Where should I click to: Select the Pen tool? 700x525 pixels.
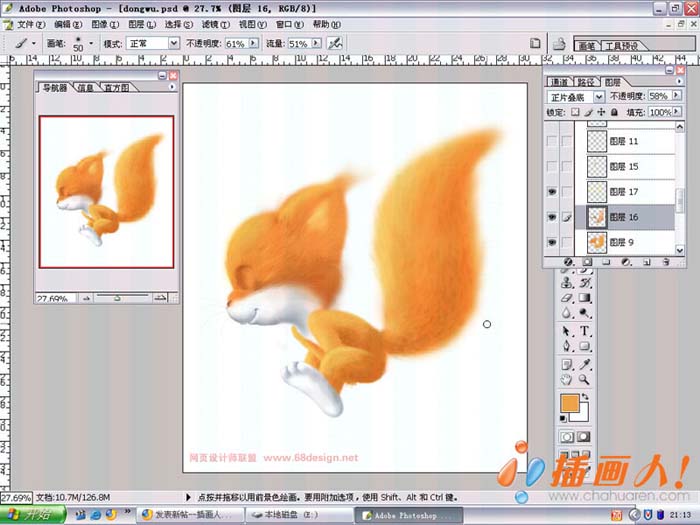(567, 346)
